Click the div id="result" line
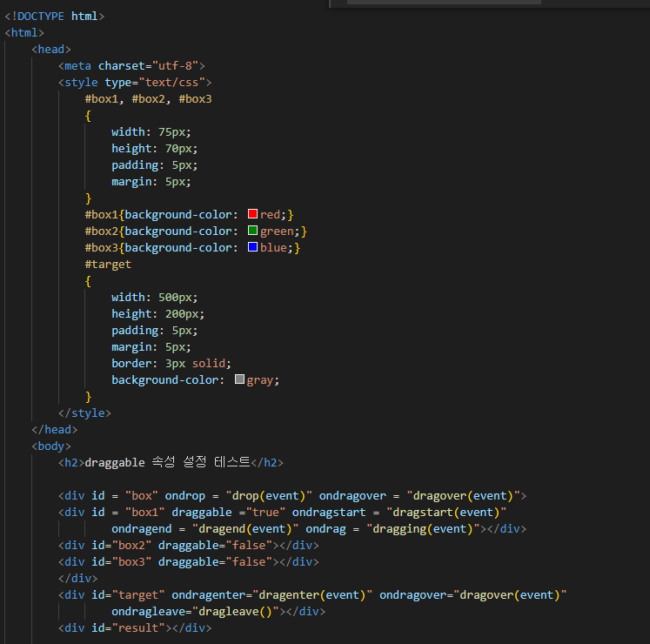The height and width of the screenshot is (644, 650). coord(135,628)
